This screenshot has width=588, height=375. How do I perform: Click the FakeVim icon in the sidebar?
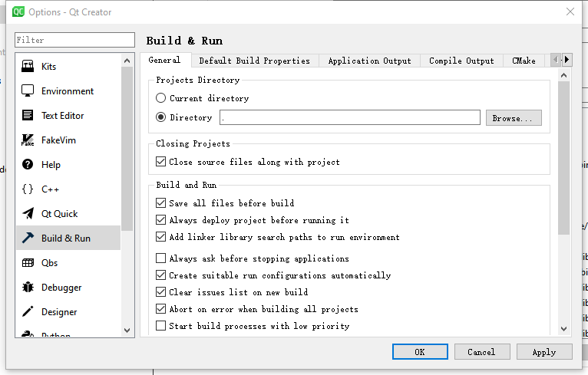pos(28,140)
